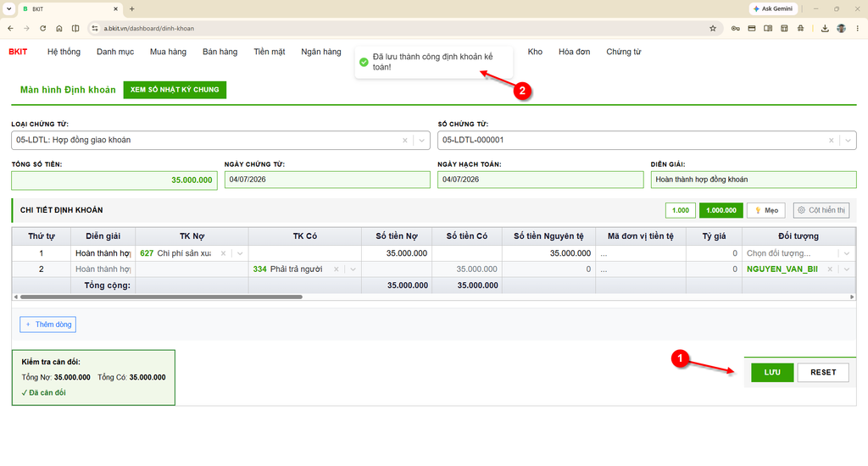The height and width of the screenshot is (466, 868).
Task: Open the NGUYEN_VAN_BII object dropdown arrow
Action: [x=847, y=269]
